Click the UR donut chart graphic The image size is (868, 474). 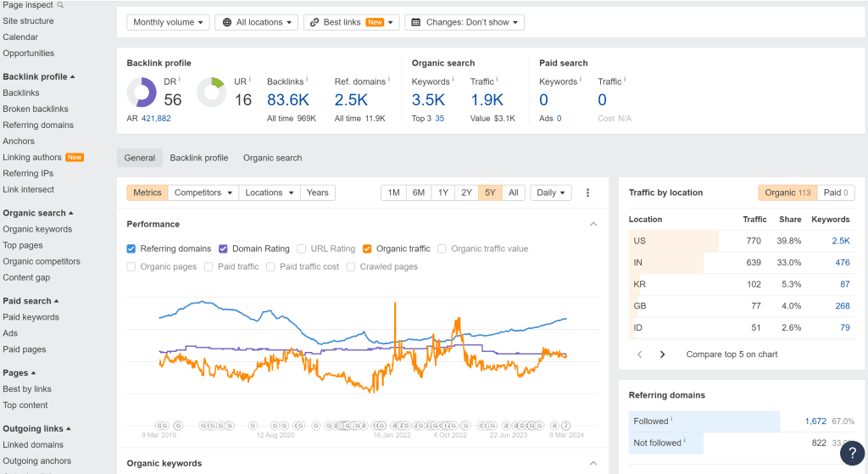211,92
